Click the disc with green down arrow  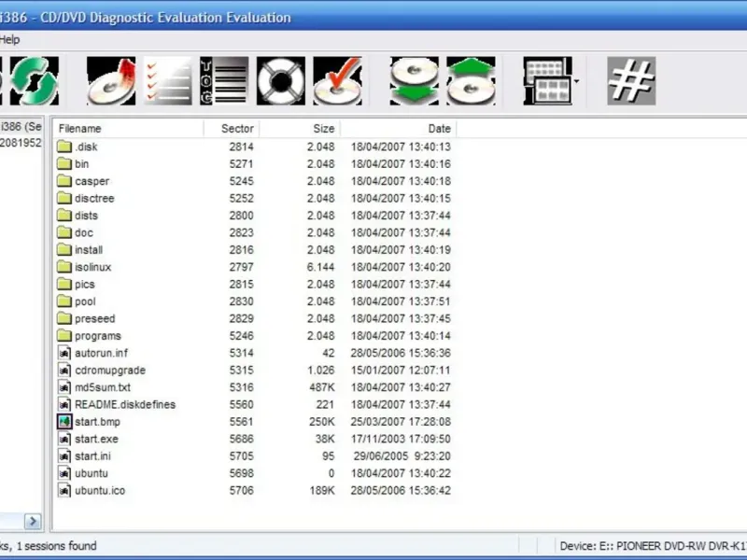[x=415, y=81]
